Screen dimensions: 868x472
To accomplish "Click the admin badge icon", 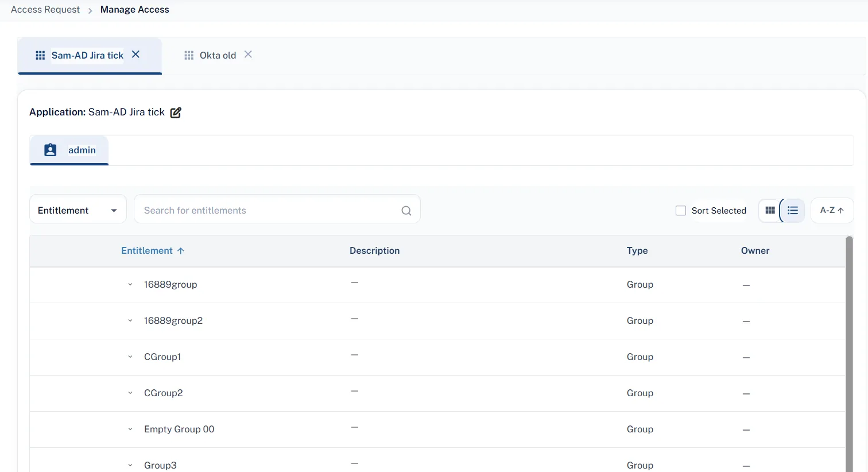I will coord(51,150).
